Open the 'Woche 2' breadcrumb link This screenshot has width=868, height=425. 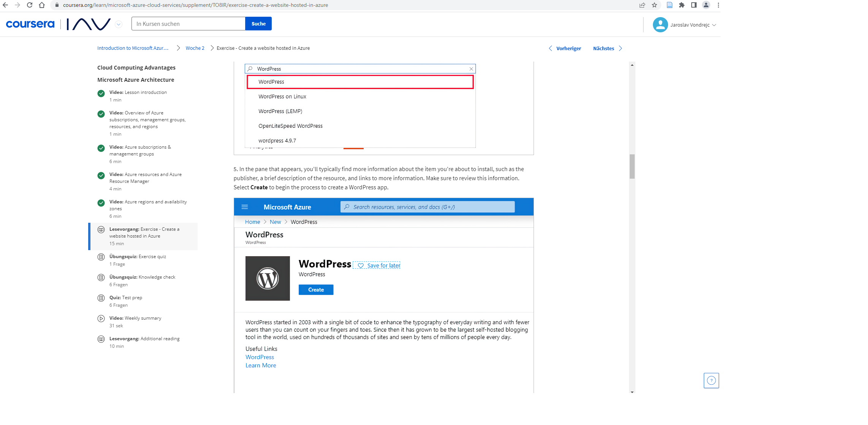195,48
